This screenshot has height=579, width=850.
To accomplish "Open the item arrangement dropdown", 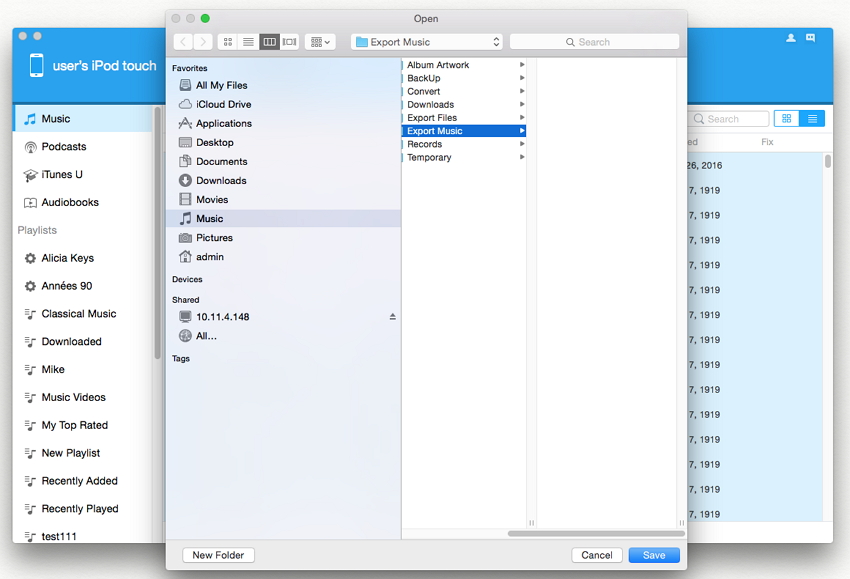I will click(320, 42).
